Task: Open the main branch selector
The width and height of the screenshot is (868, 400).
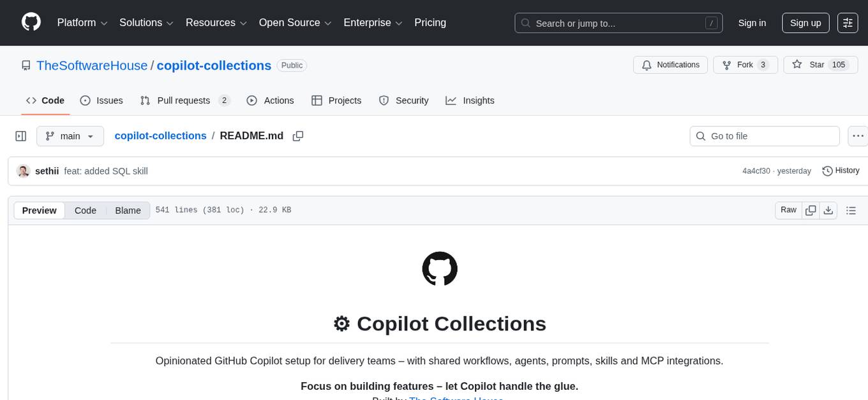Action: click(x=70, y=135)
